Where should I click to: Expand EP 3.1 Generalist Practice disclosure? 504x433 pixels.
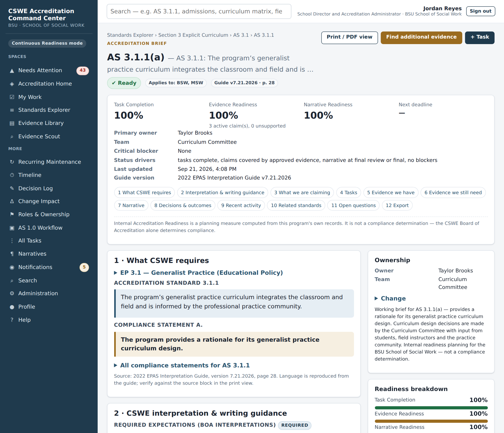(x=198, y=273)
